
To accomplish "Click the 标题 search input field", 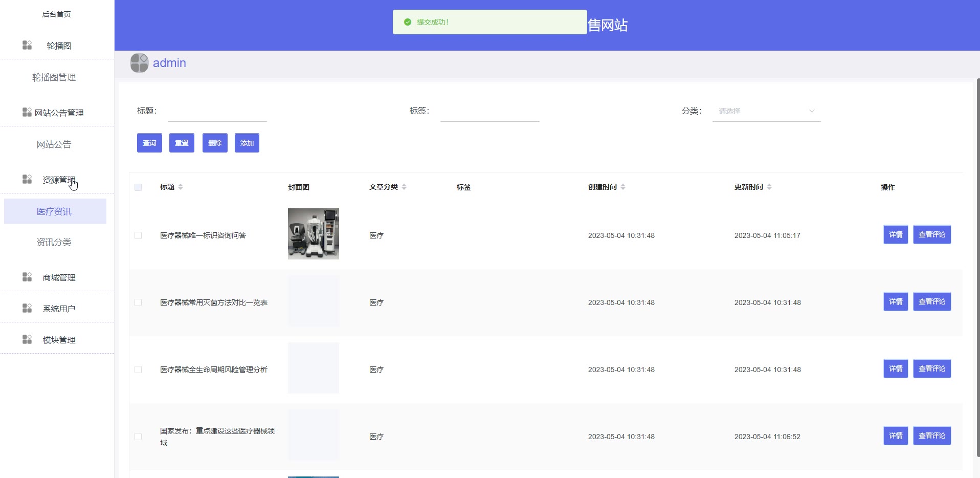I will click(217, 111).
